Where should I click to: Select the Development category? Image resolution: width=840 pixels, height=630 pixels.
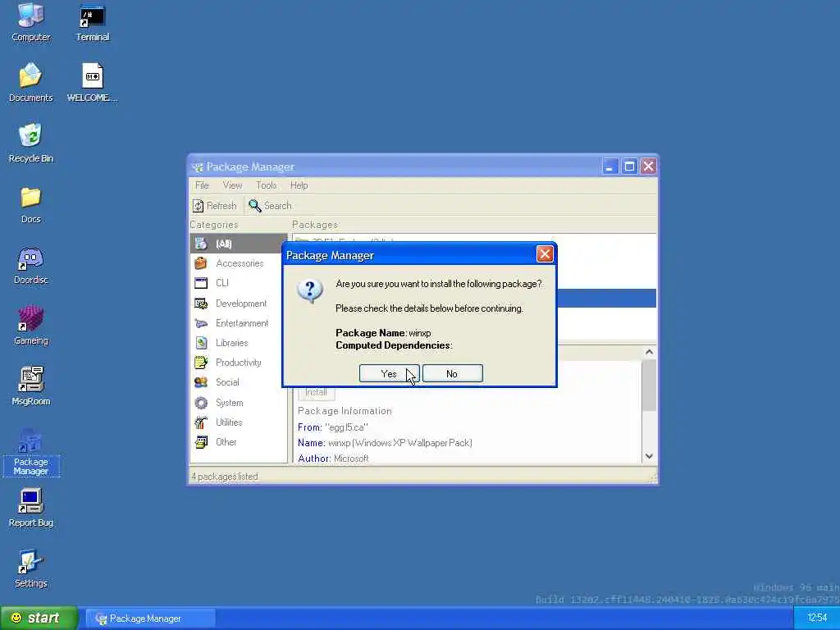pyautogui.click(x=239, y=304)
